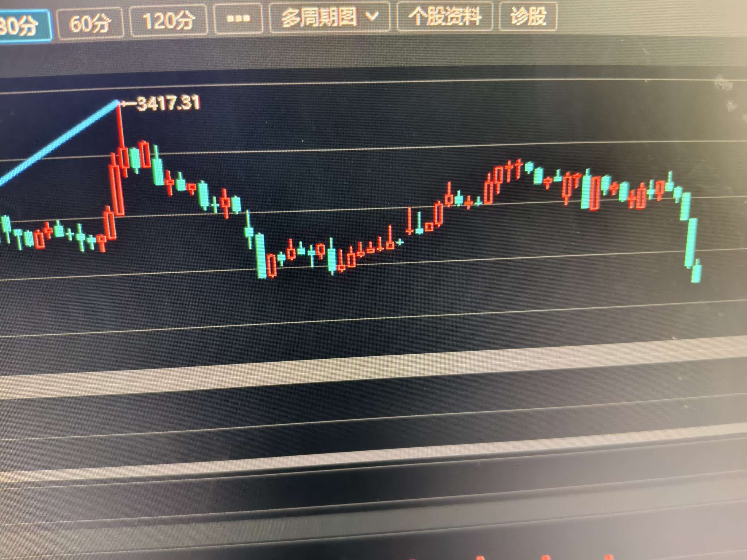The height and width of the screenshot is (560, 747).
Task: Switch to the 30分 period tab
Action: coord(22,25)
